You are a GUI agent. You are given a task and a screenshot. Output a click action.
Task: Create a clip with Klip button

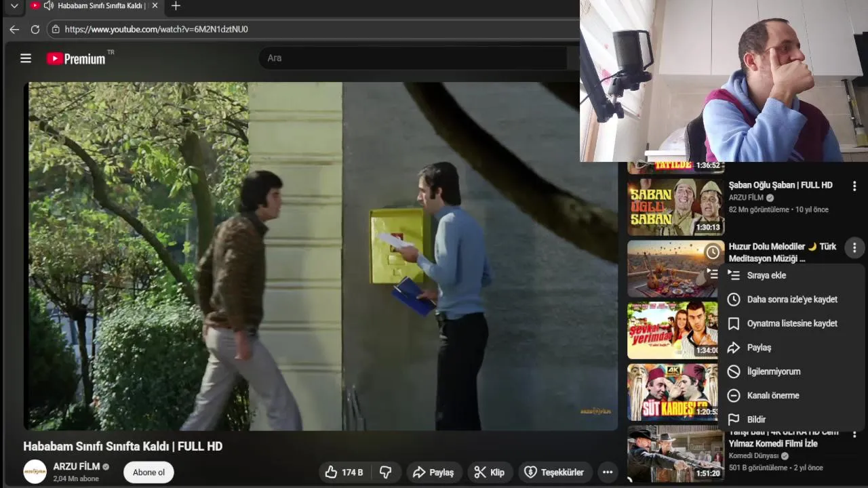tap(490, 472)
